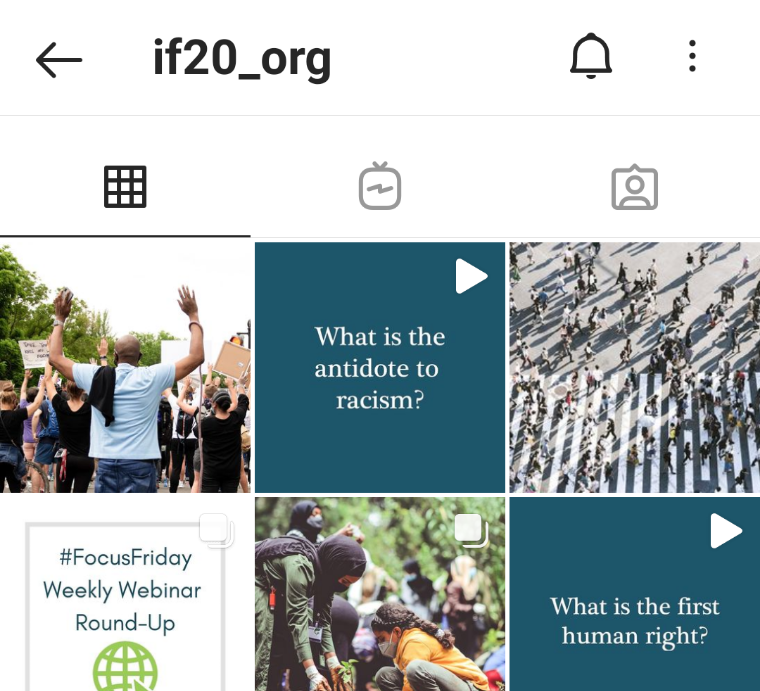Viewport: 760px width, 691px height.
Task: Tap the carousel icon on the FocusFriday post
Action: (217, 530)
